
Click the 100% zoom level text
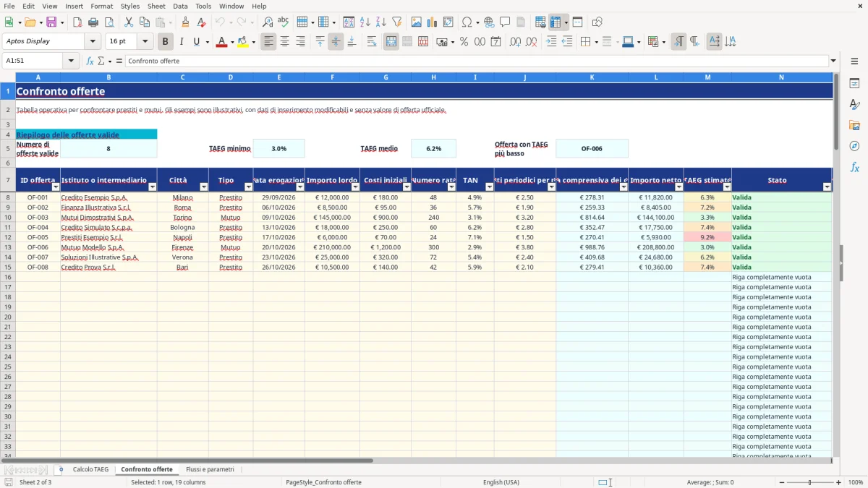coord(855,482)
